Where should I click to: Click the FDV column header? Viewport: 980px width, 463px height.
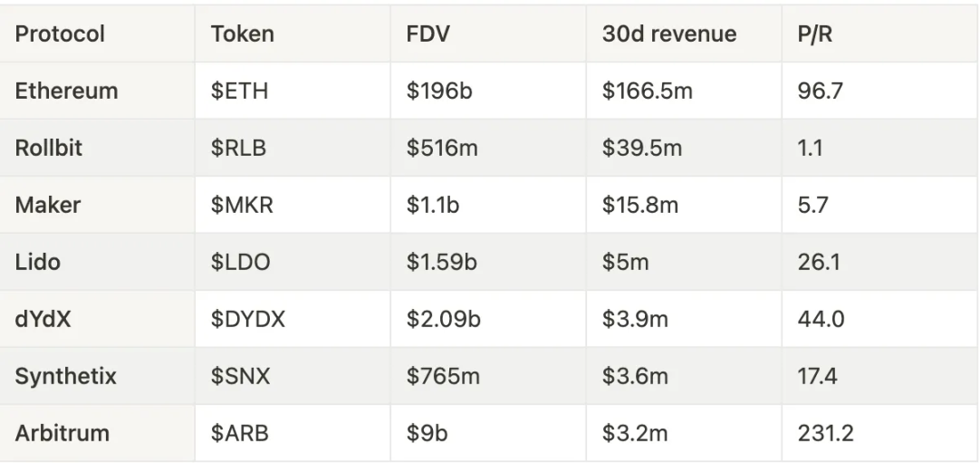[488, 34]
